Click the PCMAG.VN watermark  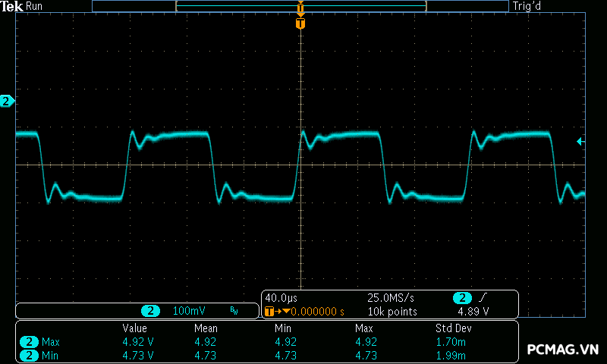click(x=562, y=350)
